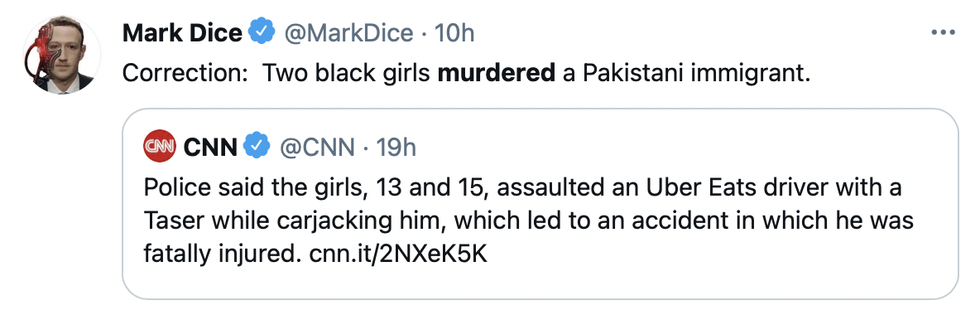Click the 19h timestamp on quoted tweet
The width and height of the screenshot is (980, 315).
[x=396, y=148]
